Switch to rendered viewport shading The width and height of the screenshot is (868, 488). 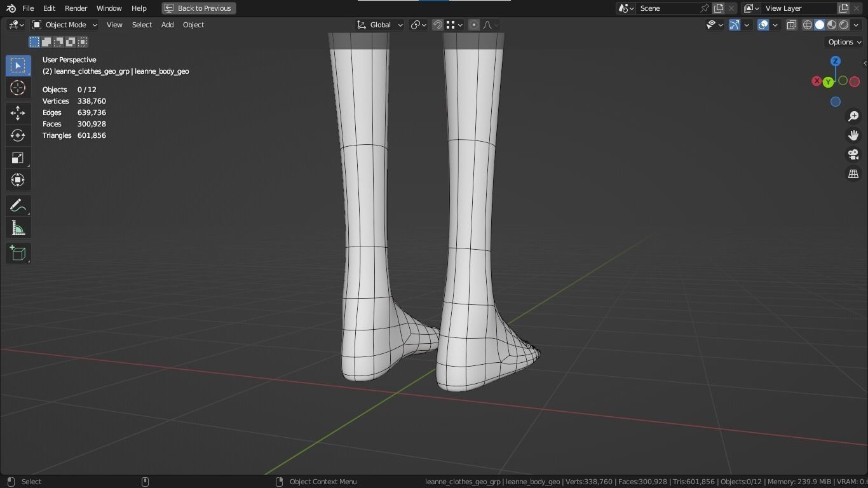click(x=844, y=25)
